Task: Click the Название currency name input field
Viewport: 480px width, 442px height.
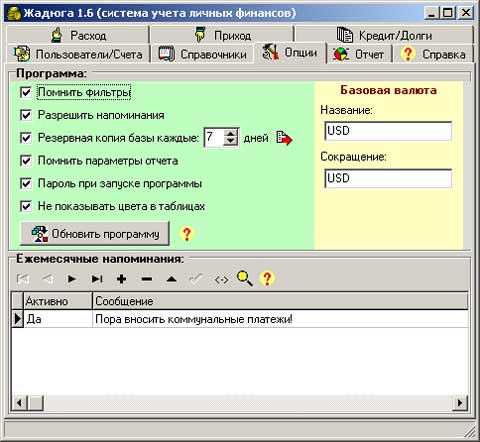Action: point(388,131)
